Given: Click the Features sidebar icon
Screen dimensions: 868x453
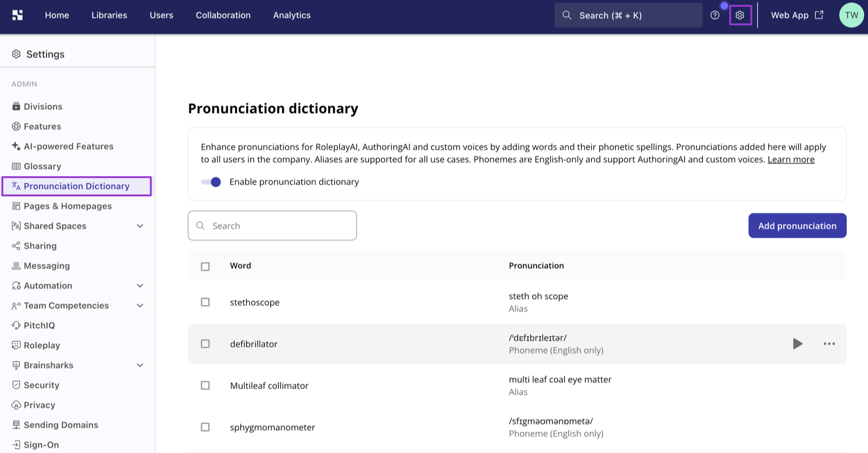Looking at the screenshot, I should click(16, 126).
